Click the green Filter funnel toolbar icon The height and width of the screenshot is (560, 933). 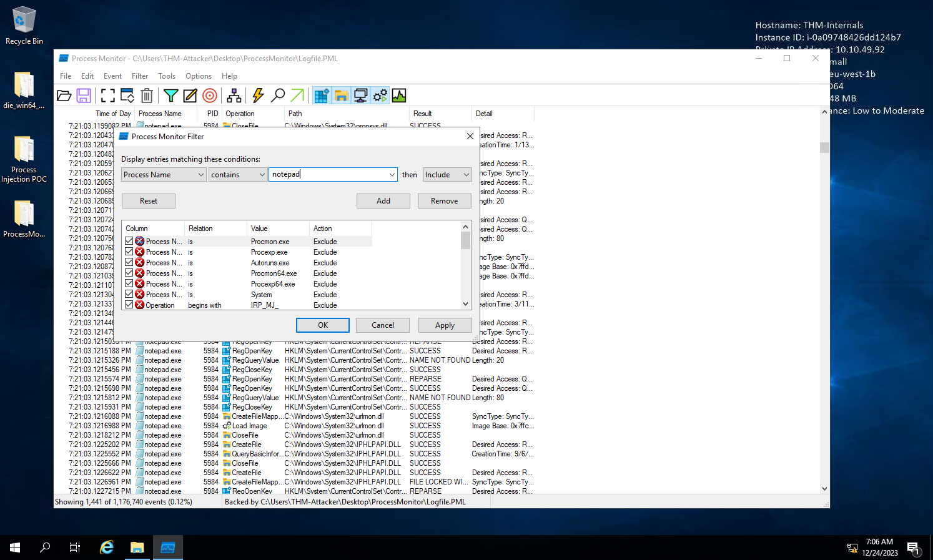pyautogui.click(x=170, y=96)
